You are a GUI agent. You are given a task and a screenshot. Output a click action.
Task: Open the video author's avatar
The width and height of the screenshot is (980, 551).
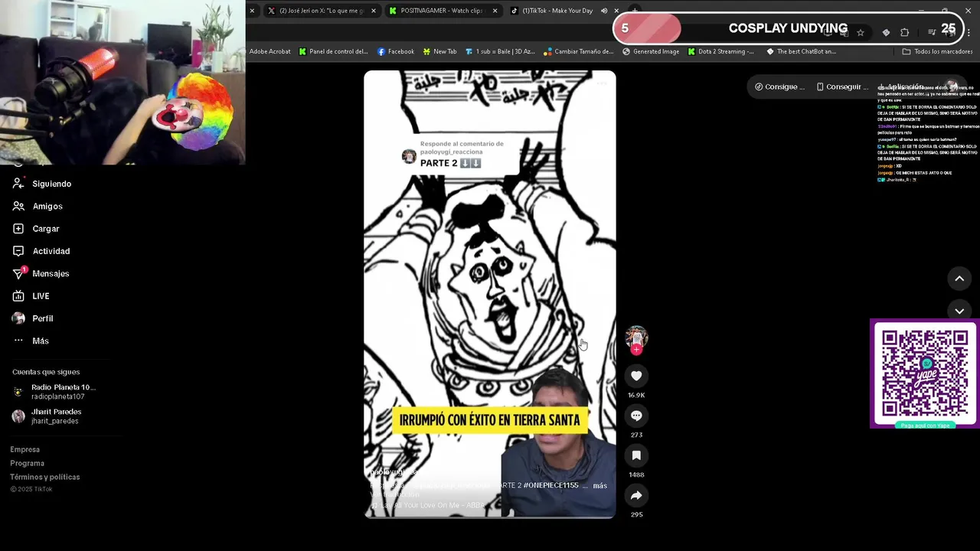pyautogui.click(x=636, y=337)
